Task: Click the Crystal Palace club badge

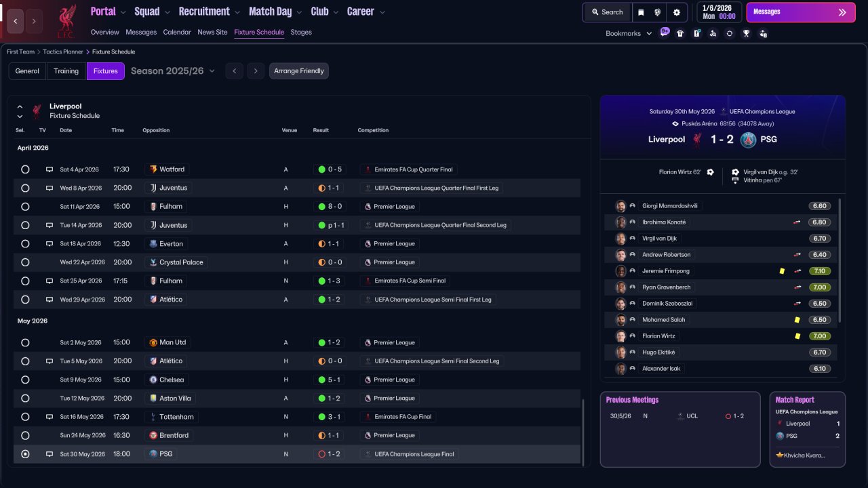Action: 153,262
